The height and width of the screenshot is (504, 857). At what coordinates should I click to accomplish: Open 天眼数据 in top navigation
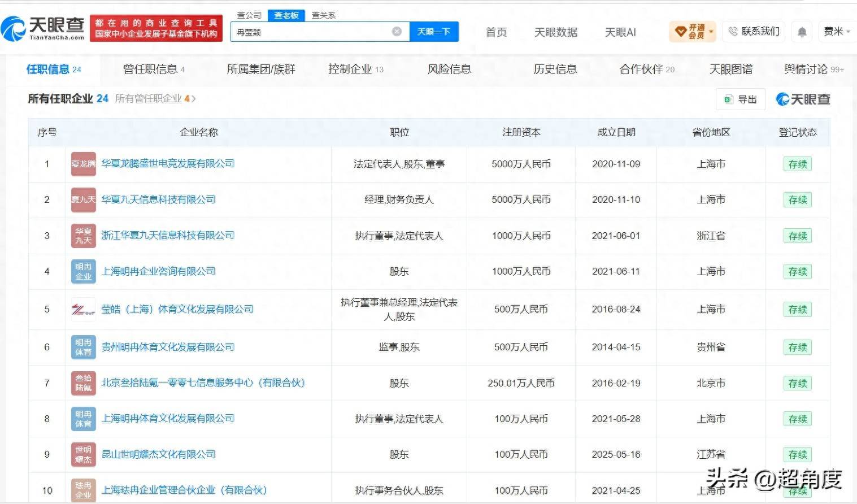click(556, 32)
